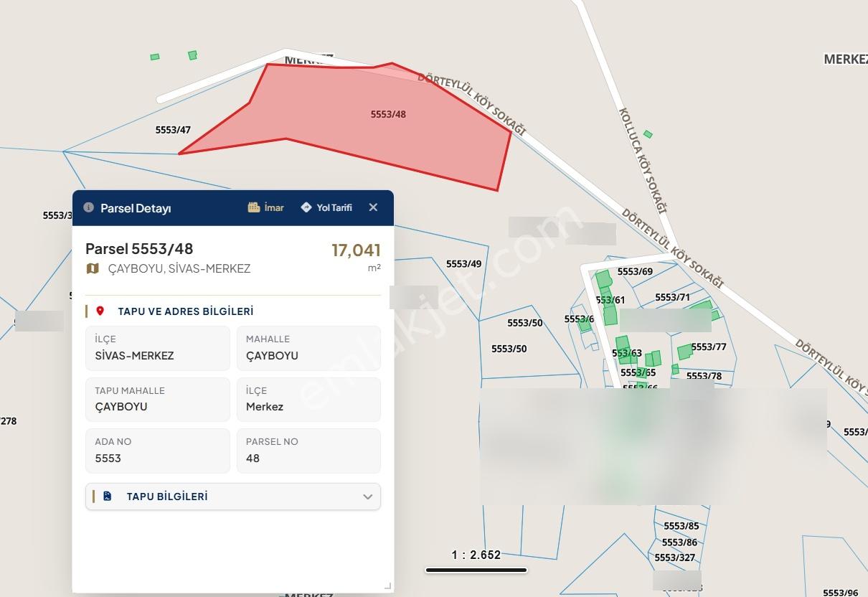Click parcel label 5553/77 on the map

(x=709, y=347)
